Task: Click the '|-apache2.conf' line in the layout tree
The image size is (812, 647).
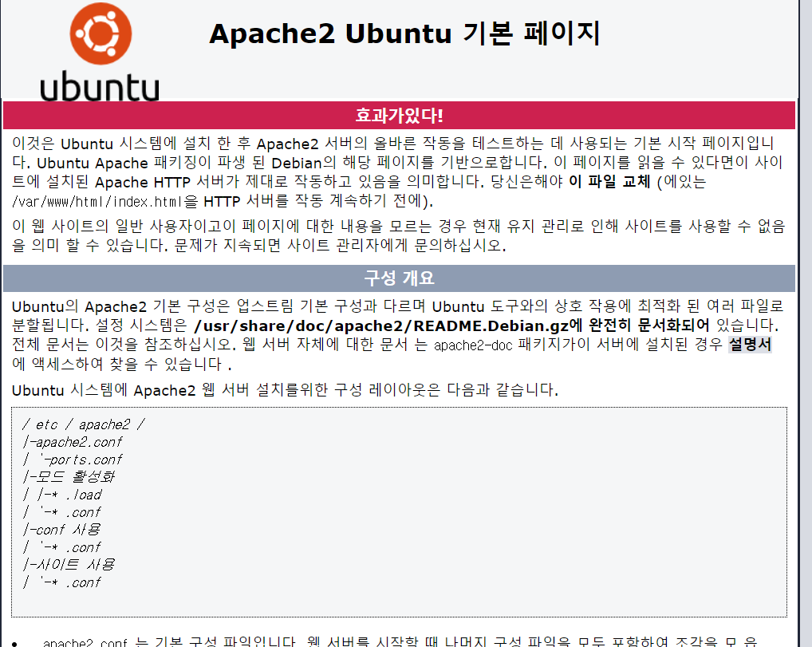Action: point(73,443)
